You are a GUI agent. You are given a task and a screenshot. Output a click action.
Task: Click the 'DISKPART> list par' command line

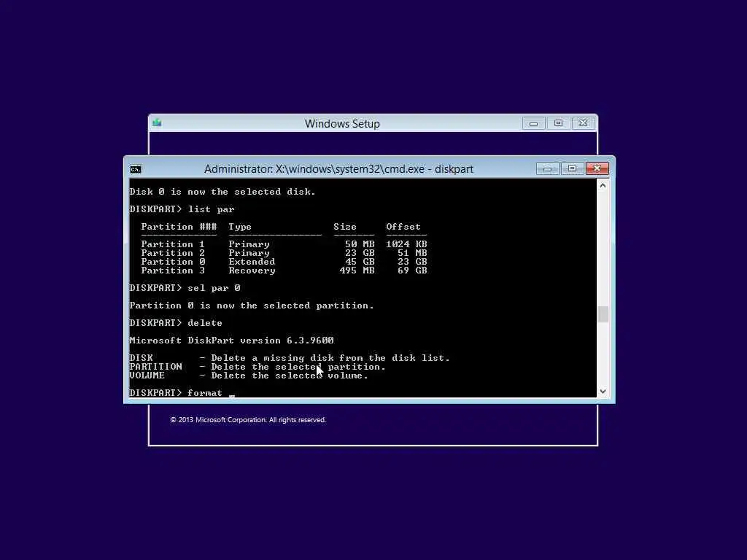[x=182, y=209]
